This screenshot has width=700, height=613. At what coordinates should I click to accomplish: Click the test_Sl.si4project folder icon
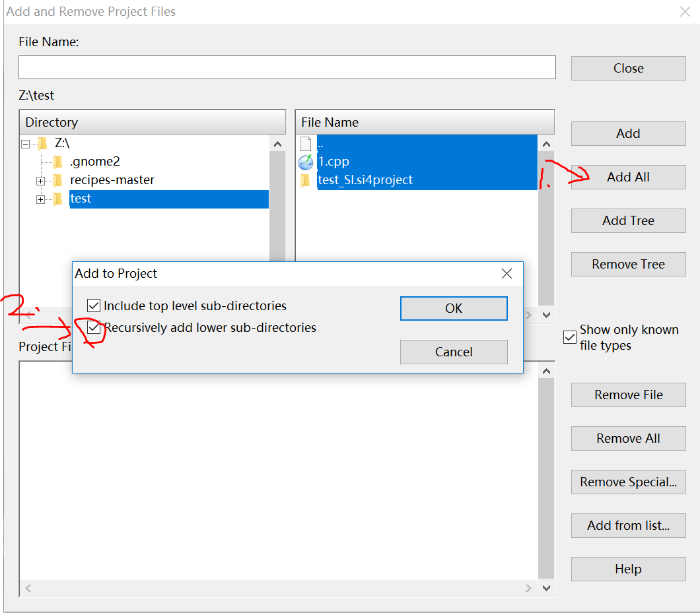coord(306,179)
